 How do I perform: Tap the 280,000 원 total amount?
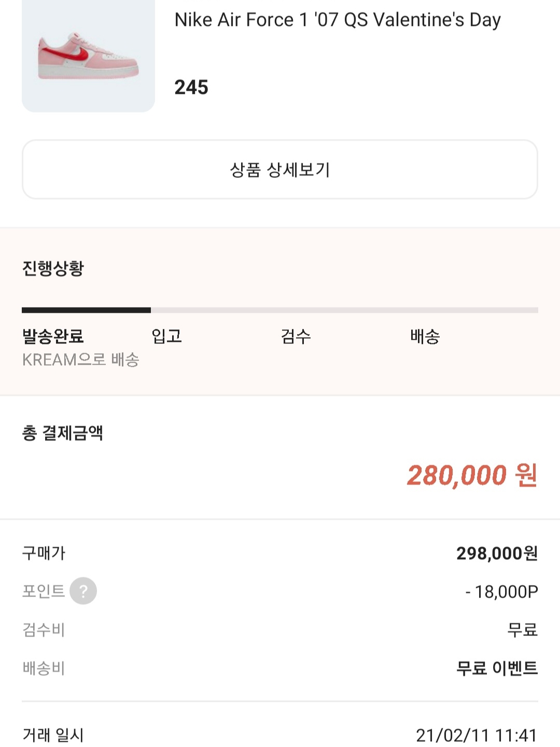[472, 475]
